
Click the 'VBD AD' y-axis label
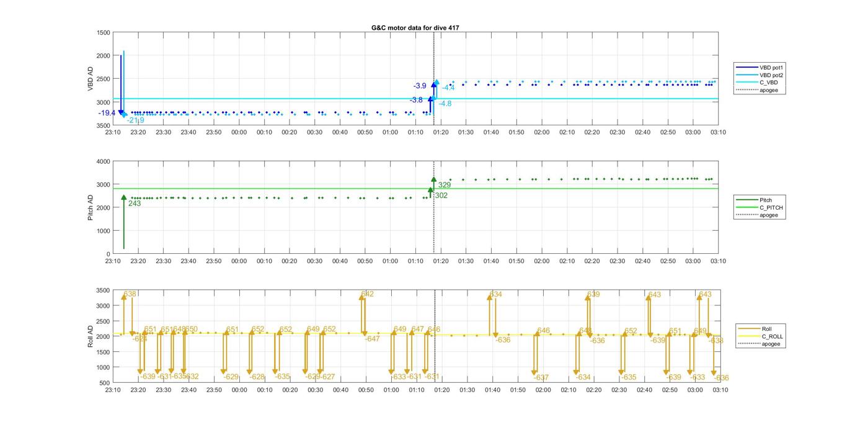click(x=91, y=79)
